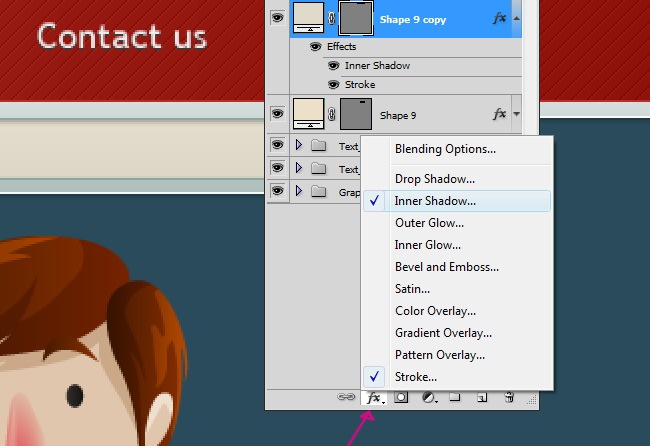Viewport: 650px width, 446px height.
Task: Click the Contact us heading text
Action: pos(121,37)
